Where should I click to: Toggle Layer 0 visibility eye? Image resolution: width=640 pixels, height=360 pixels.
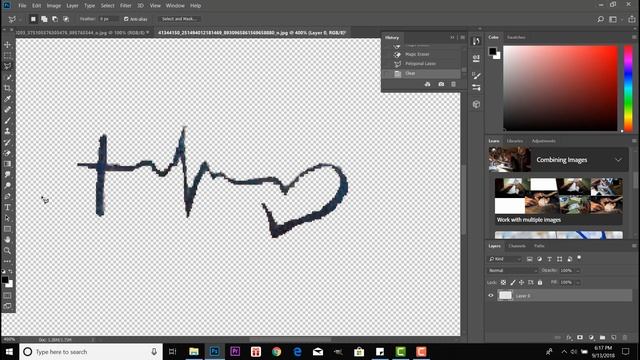click(491, 296)
